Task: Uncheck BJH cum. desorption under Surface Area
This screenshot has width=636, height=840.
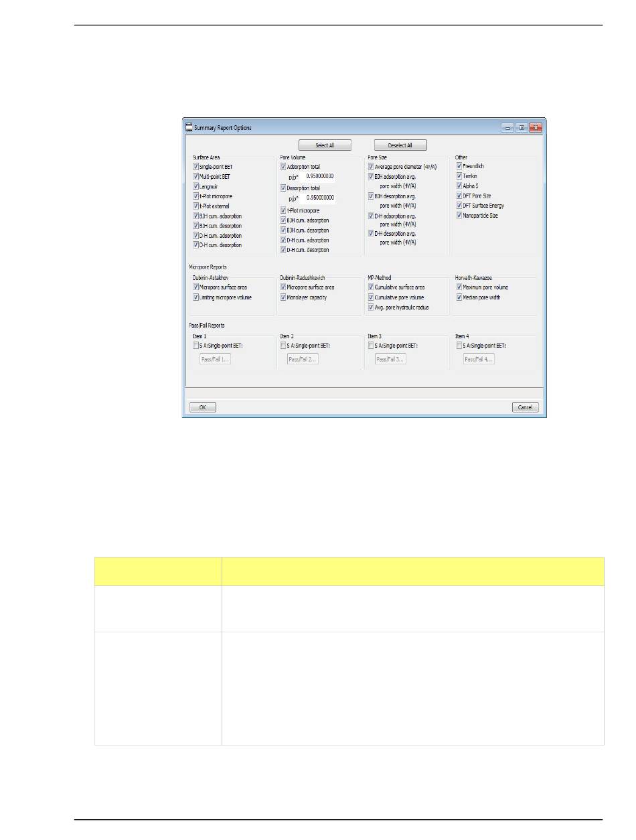Action: point(195,226)
